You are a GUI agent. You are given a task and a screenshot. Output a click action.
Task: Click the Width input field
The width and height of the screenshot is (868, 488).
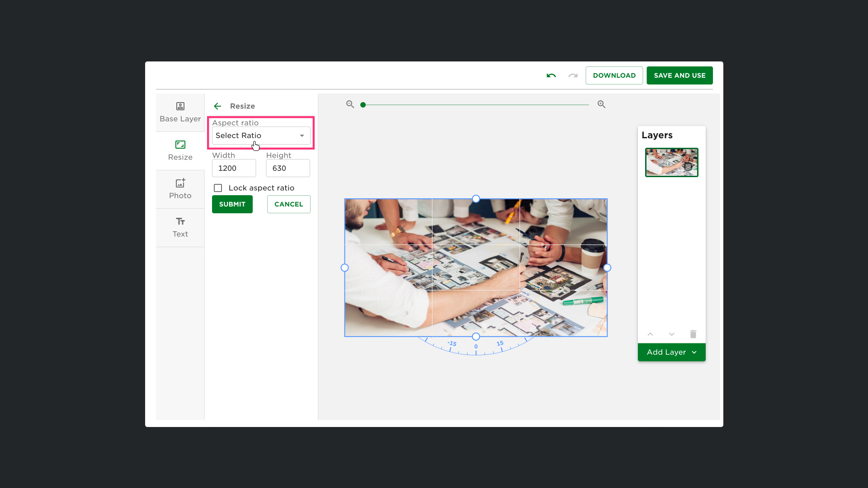pos(234,168)
